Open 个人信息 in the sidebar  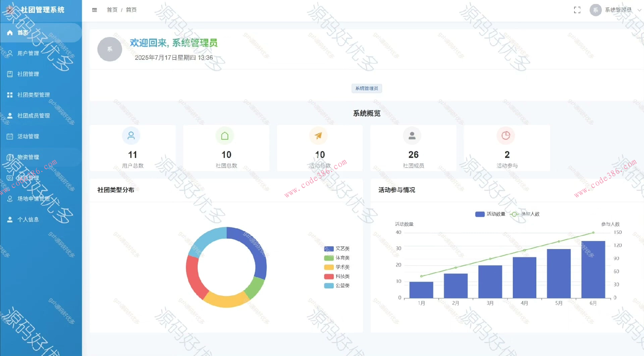point(41,220)
